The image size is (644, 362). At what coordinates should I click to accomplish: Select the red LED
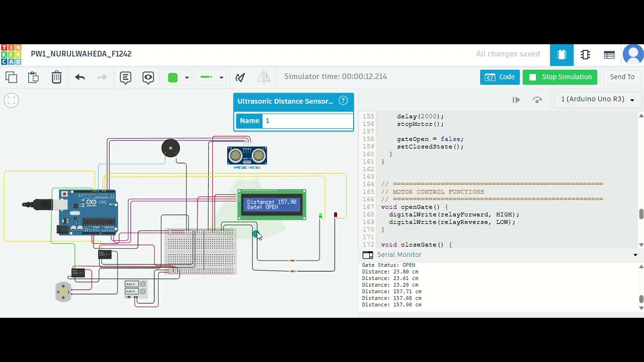pos(336,215)
